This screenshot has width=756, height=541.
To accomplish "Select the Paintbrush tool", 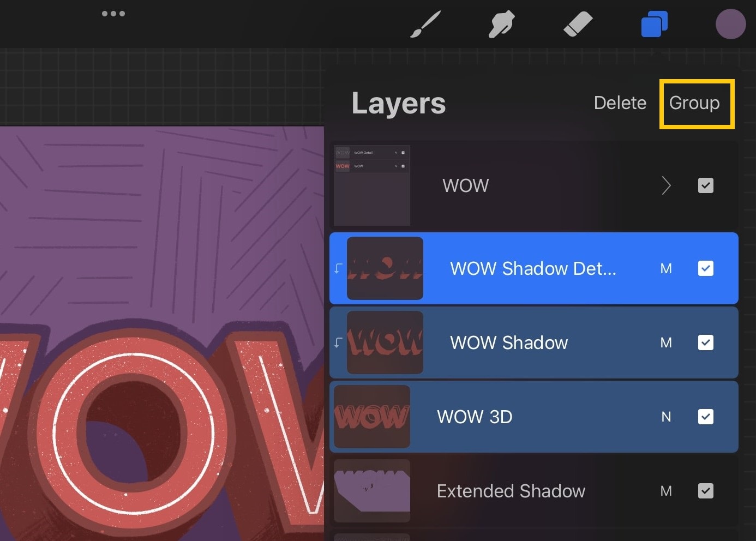I will click(x=425, y=23).
